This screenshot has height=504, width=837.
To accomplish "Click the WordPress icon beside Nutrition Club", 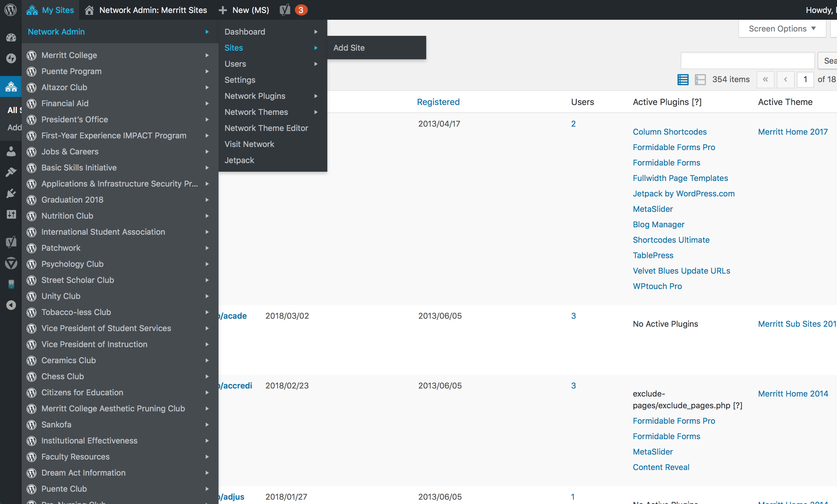I will click(32, 216).
